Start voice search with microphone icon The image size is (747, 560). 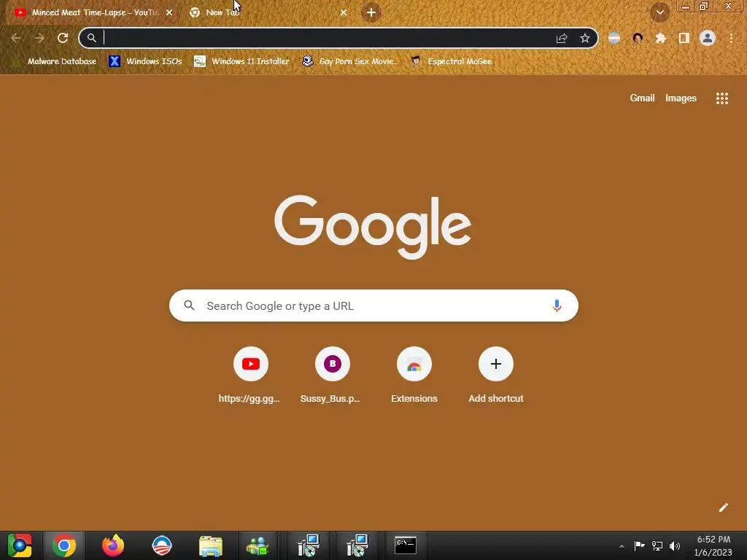pos(557,306)
